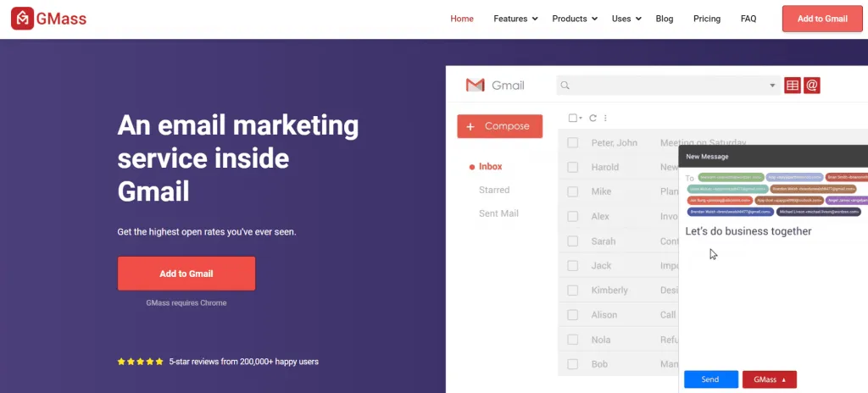The height and width of the screenshot is (393, 868).
Task: Select the checkbox beside Kimberly
Action: pos(572,290)
